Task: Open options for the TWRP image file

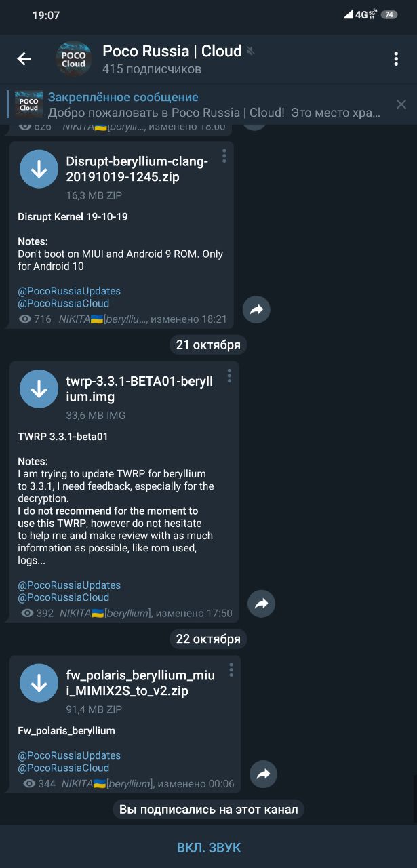Action: (229, 376)
